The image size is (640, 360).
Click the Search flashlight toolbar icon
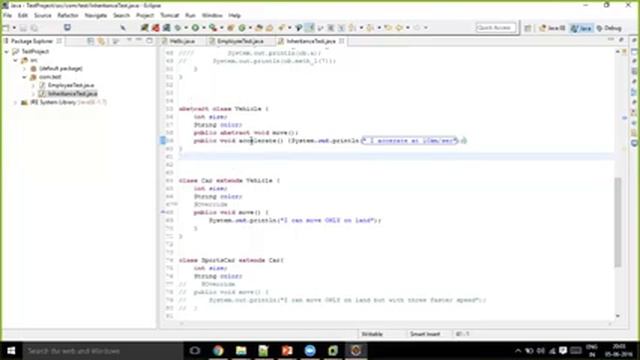click(x=281, y=28)
